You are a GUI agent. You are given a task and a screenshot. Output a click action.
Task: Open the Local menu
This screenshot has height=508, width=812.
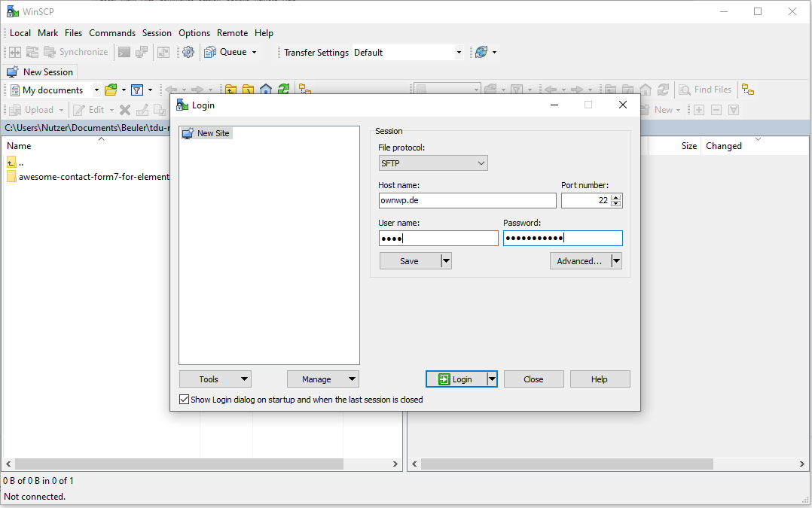pos(20,32)
